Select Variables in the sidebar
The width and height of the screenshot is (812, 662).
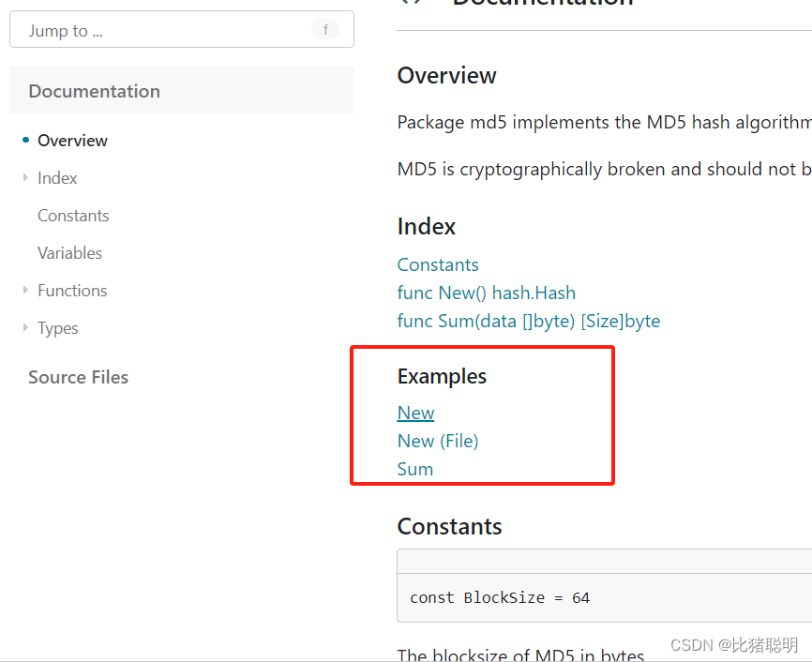69,252
